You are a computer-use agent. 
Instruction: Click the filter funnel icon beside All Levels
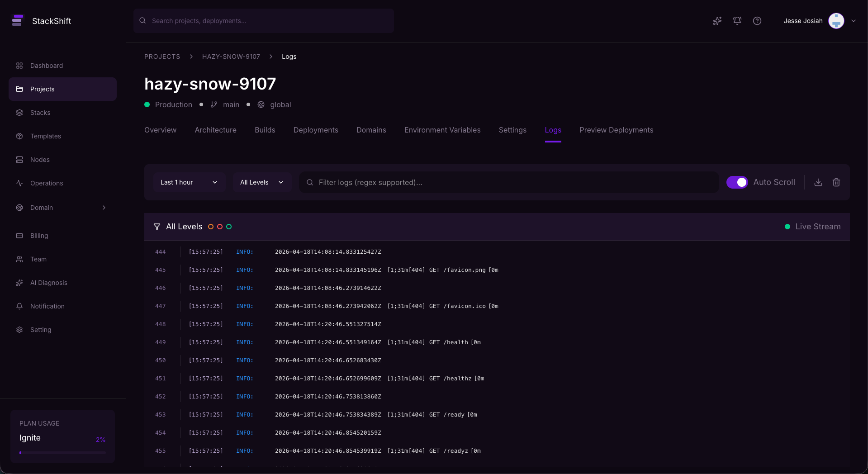click(157, 227)
